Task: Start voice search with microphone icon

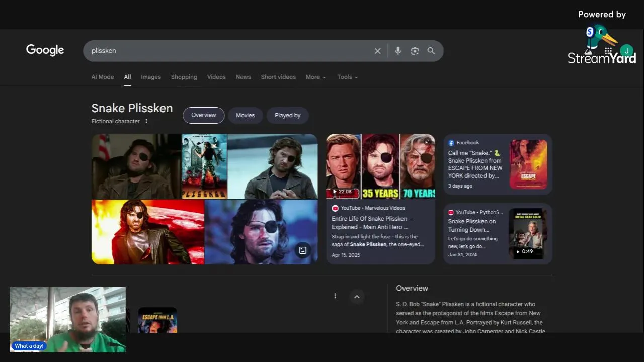Action: pyautogui.click(x=398, y=51)
